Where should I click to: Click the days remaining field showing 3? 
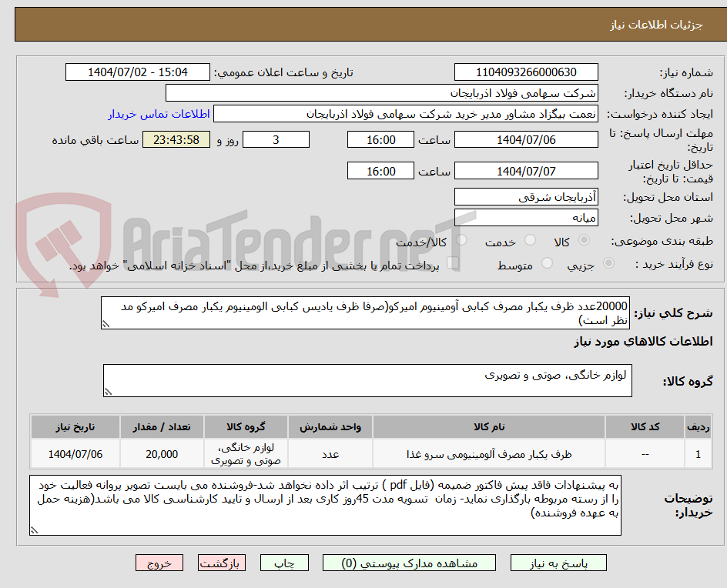[x=276, y=139]
